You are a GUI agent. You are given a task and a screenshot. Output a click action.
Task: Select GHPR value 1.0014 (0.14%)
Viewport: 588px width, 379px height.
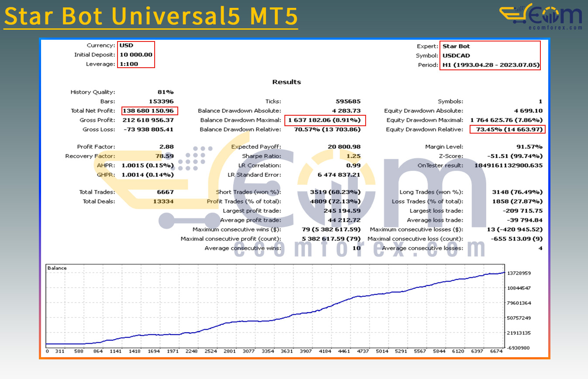pyautogui.click(x=147, y=175)
